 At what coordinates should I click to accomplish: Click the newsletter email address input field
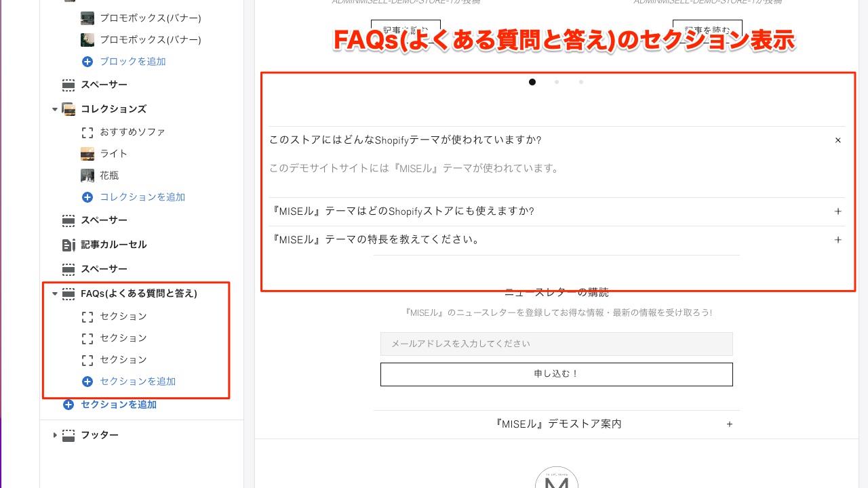pyautogui.click(x=557, y=344)
